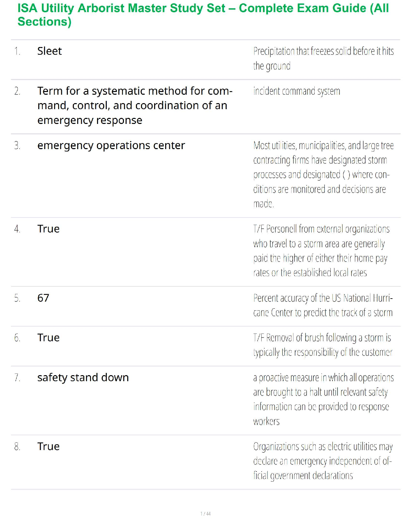Click the sleet definition about freezing precipitation
This screenshot has width=411, height=532.
323,58
